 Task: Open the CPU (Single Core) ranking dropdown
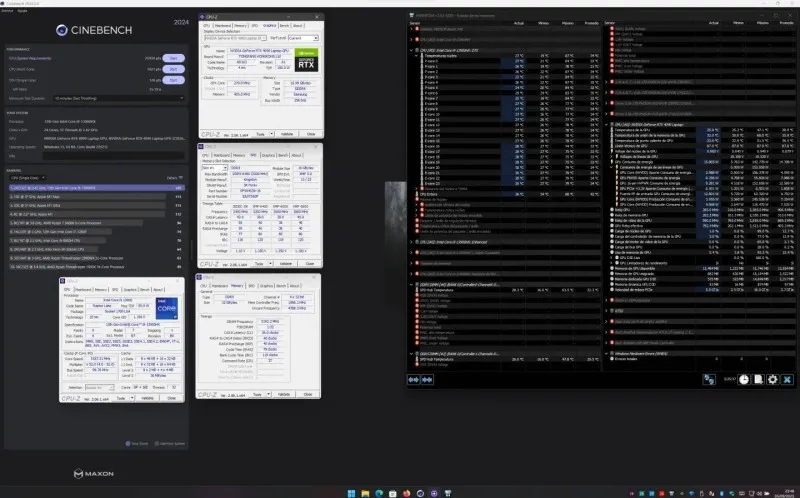coord(28,178)
